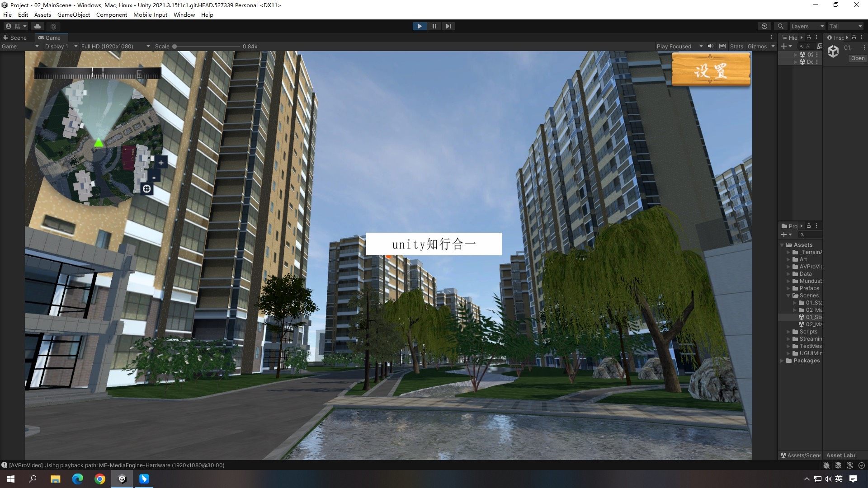
Task: Open Undo History clock icon
Action: [764, 26]
